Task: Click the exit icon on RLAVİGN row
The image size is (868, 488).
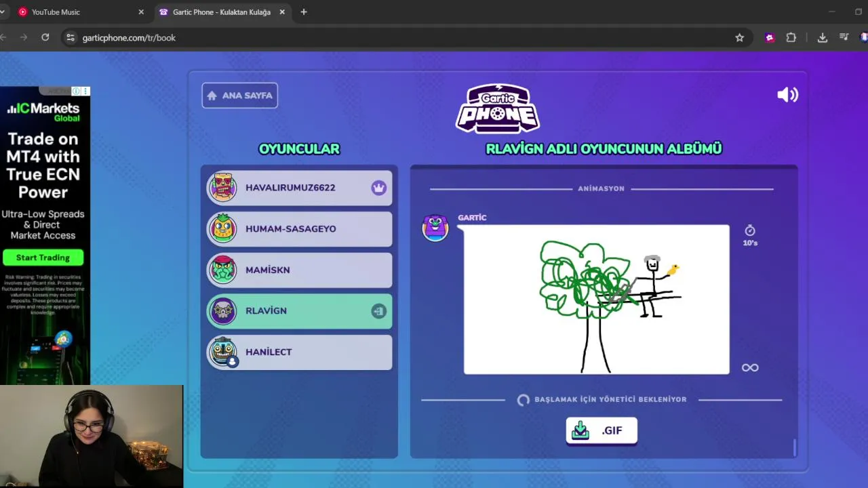Action: (378, 311)
